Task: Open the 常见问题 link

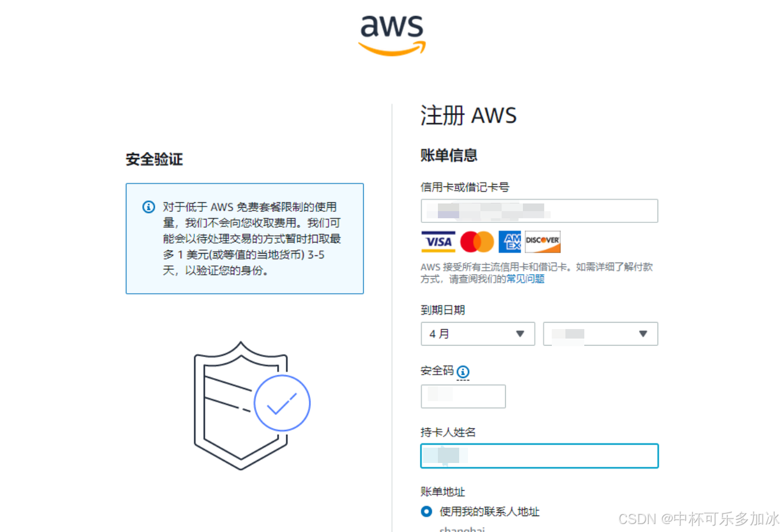Action: pyautogui.click(x=525, y=279)
